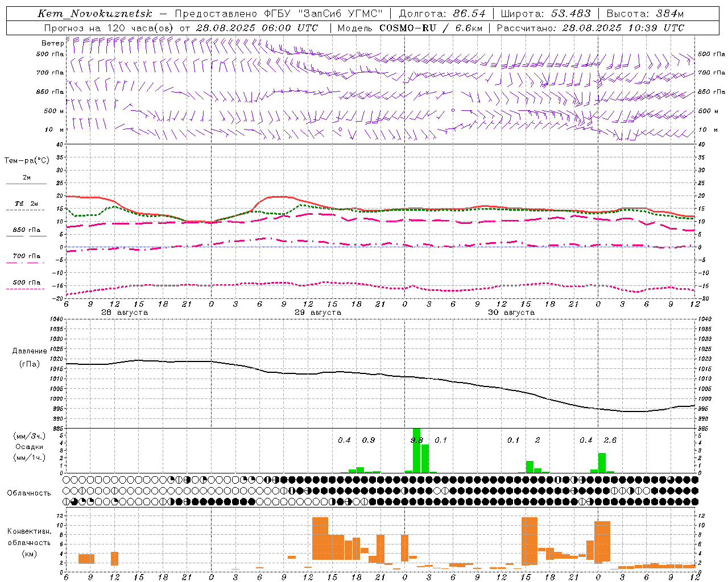Viewport: 728px width, 582px height.
Task: Click the 850 гПа dashed legend line in temperature legend
Action: tap(26, 236)
